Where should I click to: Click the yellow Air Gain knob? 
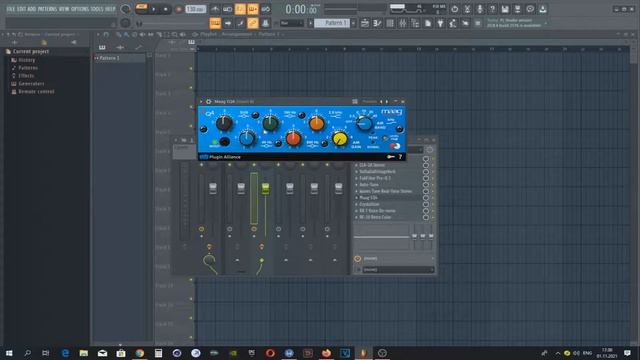[x=340, y=139]
